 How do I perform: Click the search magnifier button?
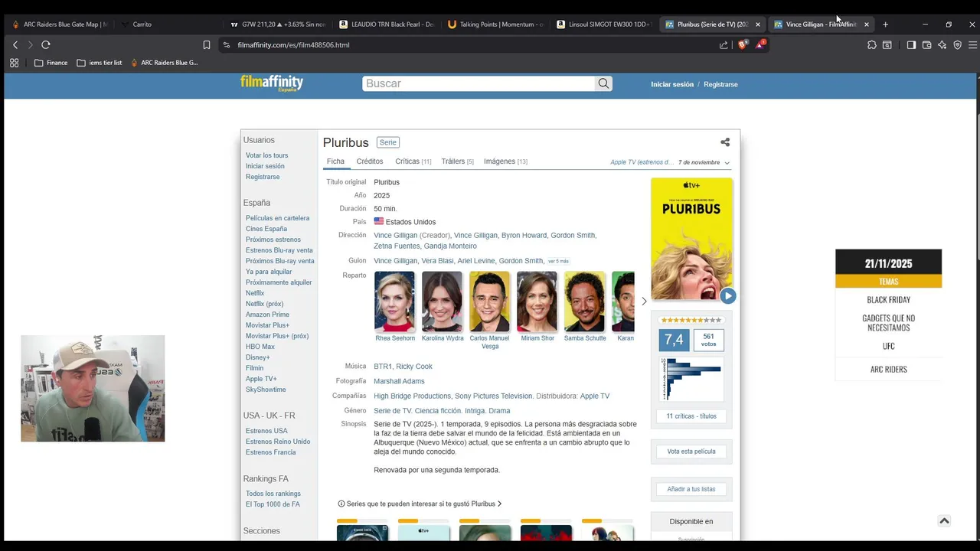[603, 83]
